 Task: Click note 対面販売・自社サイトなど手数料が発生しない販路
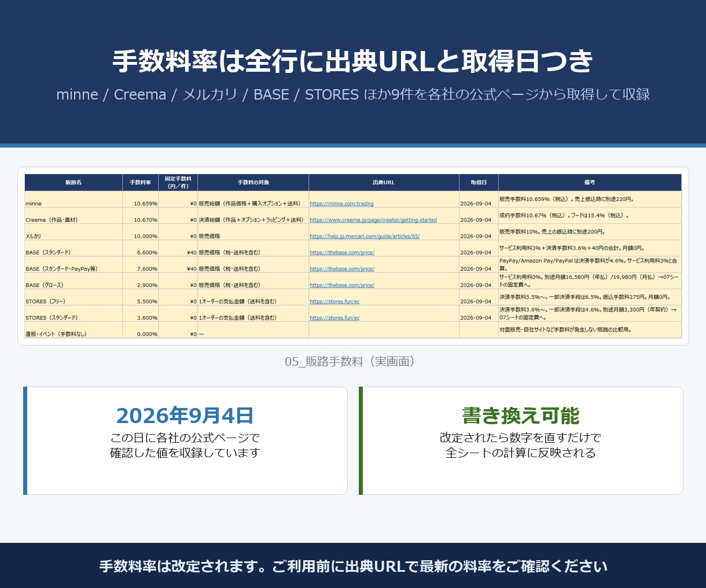[590, 329]
